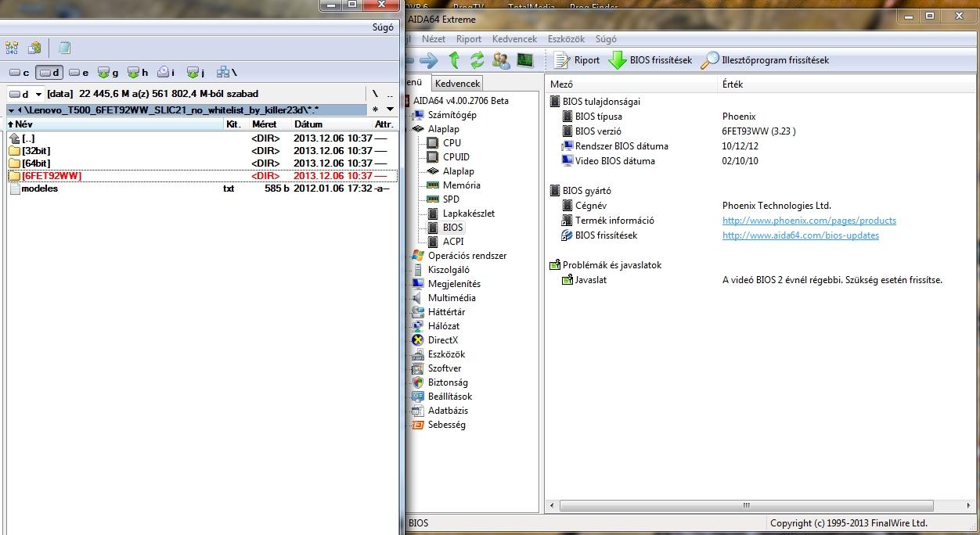
Task: Open network neighborhood icon in drive bar
Action: [226, 73]
